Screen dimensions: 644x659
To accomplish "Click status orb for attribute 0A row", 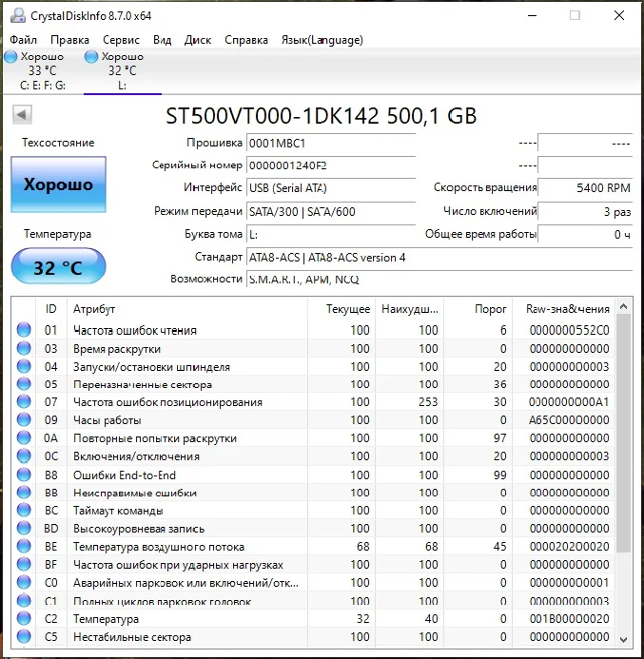I will [24, 438].
